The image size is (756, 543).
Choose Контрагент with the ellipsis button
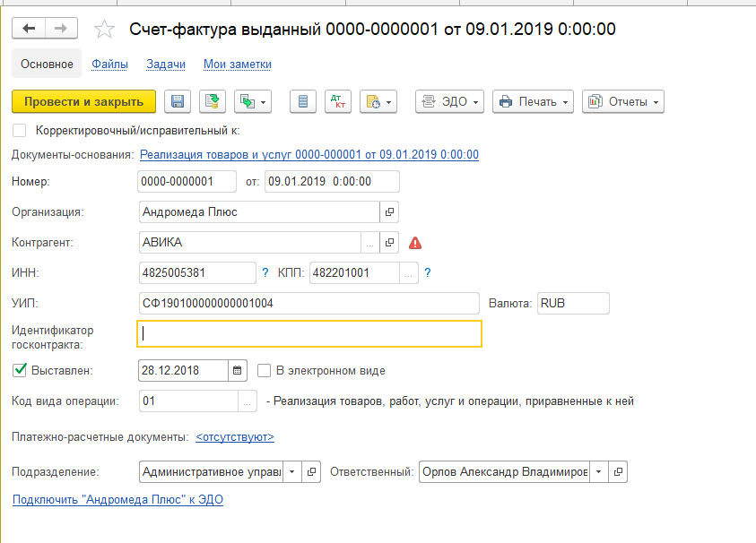(x=369, y=242)
